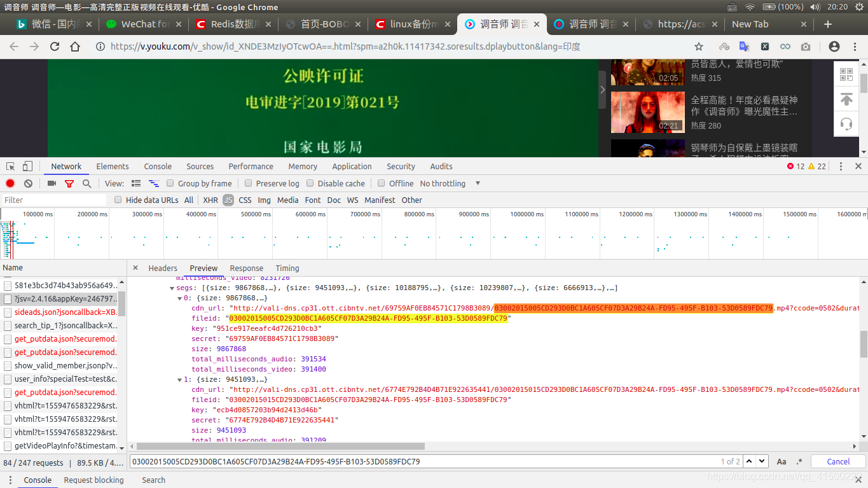The width and height of the screenshot is (868, 488).
Task: Click into the network Filter field
Action: point(54,200)
